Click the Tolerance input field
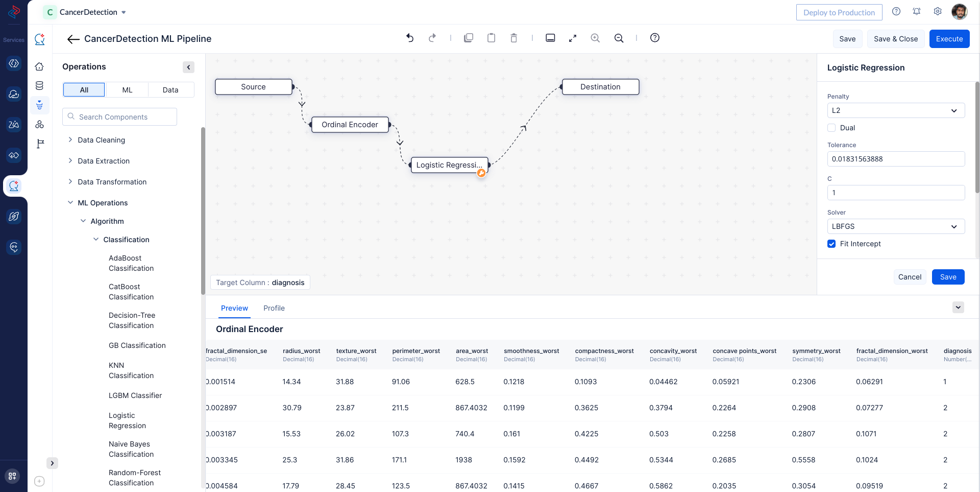This screenshot has width=980, height=492. click(x=895, y=159)
